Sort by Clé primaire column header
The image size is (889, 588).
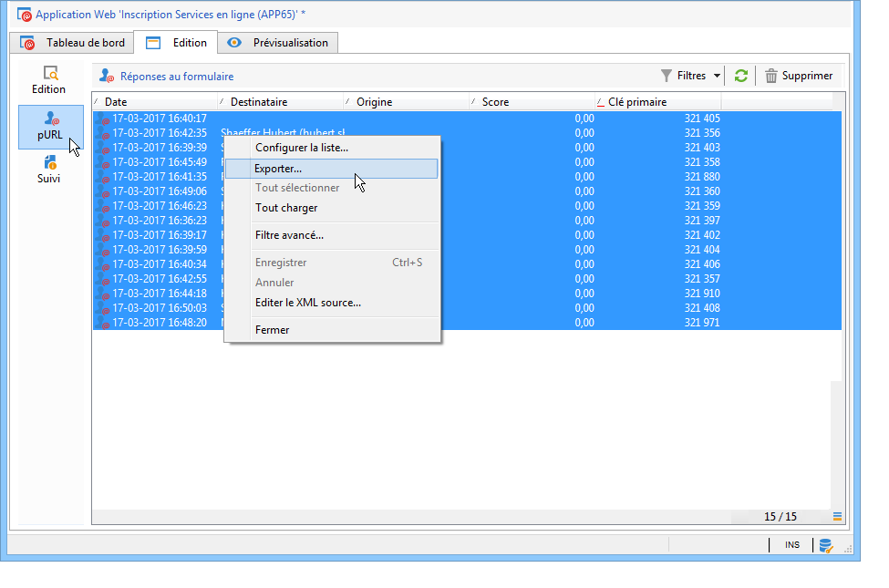tap(659, 101)
